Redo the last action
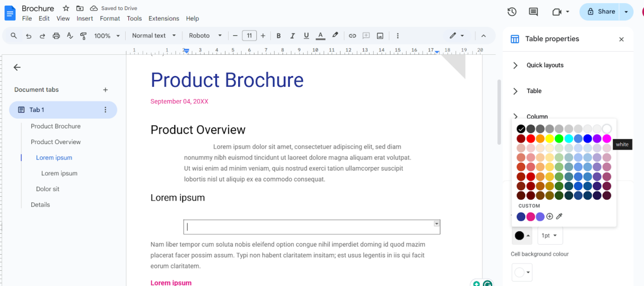 pos(42,35)
